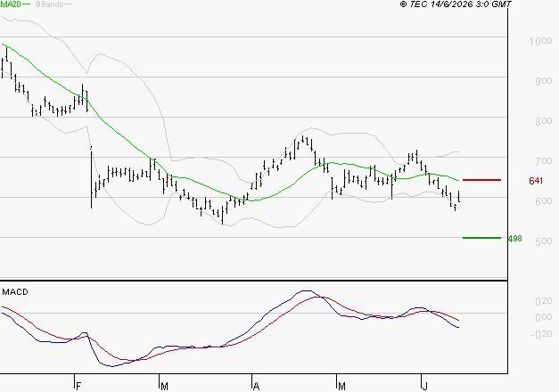Click the F month marker on time axis
This screenshot has width=559, height=392.
pyautogui.click(x=78, y=387)
